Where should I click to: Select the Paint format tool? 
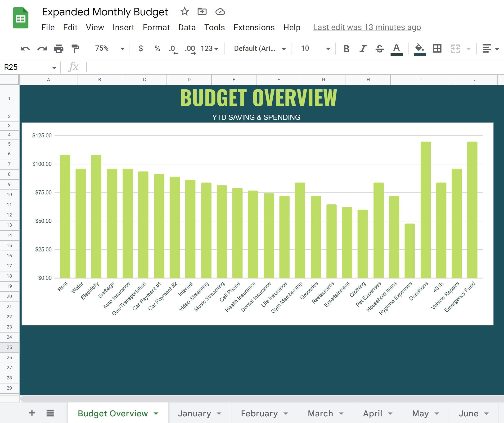click(x=75, y=49)
